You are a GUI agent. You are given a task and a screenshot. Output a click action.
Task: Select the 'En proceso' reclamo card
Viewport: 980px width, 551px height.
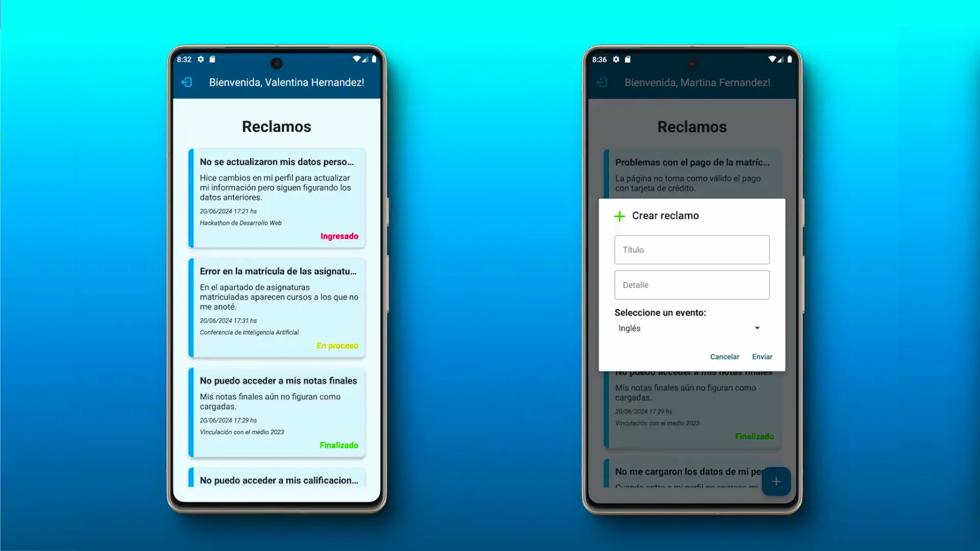point(277,308)
